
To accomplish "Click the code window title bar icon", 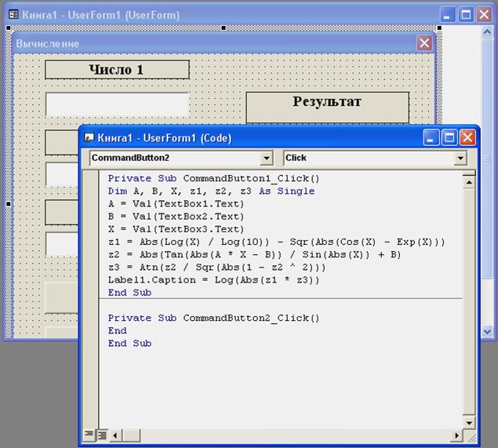I will coord(89,138).
